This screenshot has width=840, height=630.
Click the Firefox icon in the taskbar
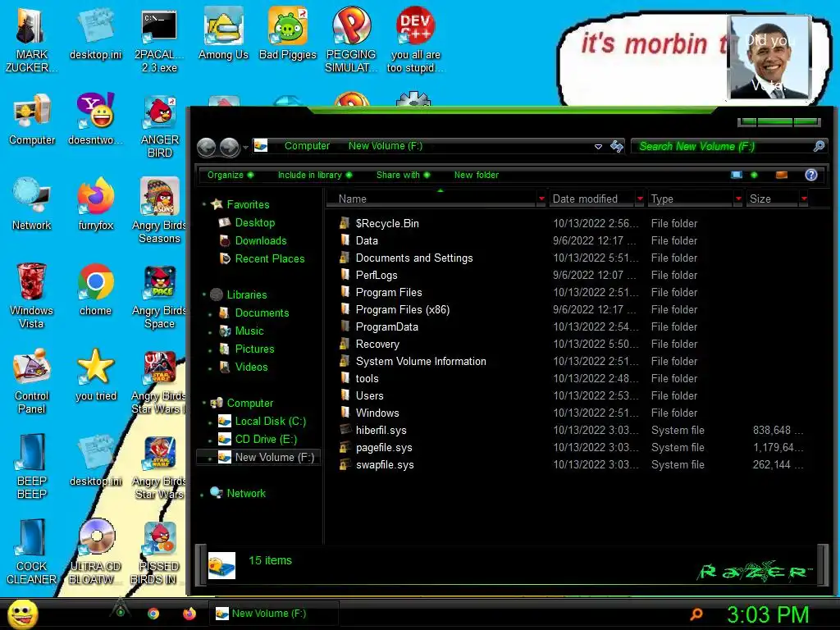click(189, 614)
